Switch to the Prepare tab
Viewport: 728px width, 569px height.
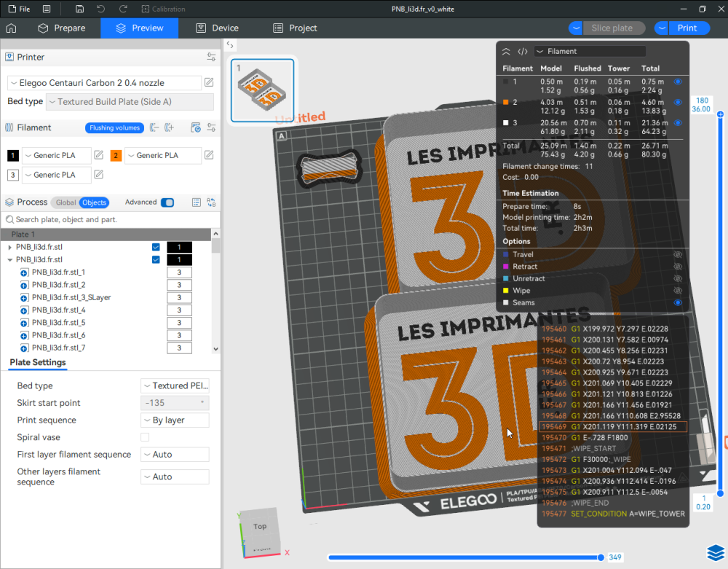click(x=63, y=28)
